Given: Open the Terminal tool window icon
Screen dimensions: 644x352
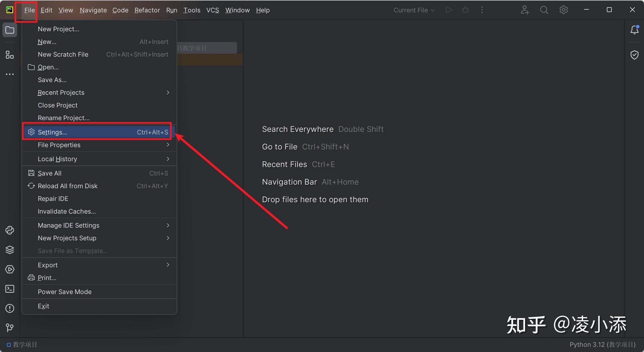Looking at the screenshot, I should click(x=10, y=289).
